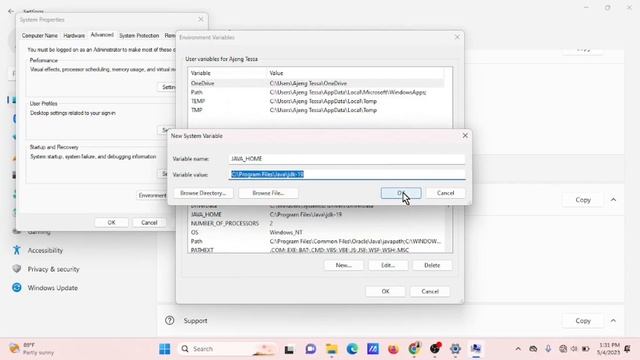Select the OS system variable row
This screenshot has width=640, height=360.
coord(316,232)
